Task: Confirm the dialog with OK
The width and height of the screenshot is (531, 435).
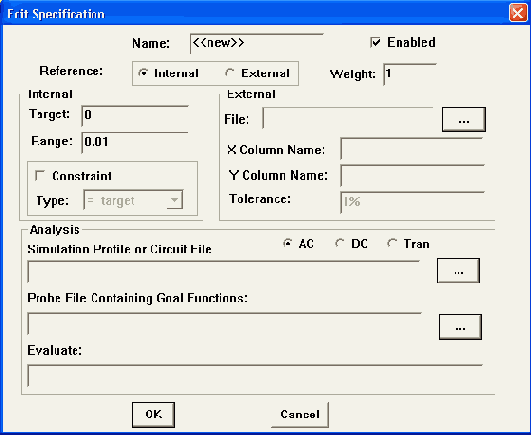Action: (153, 415)
